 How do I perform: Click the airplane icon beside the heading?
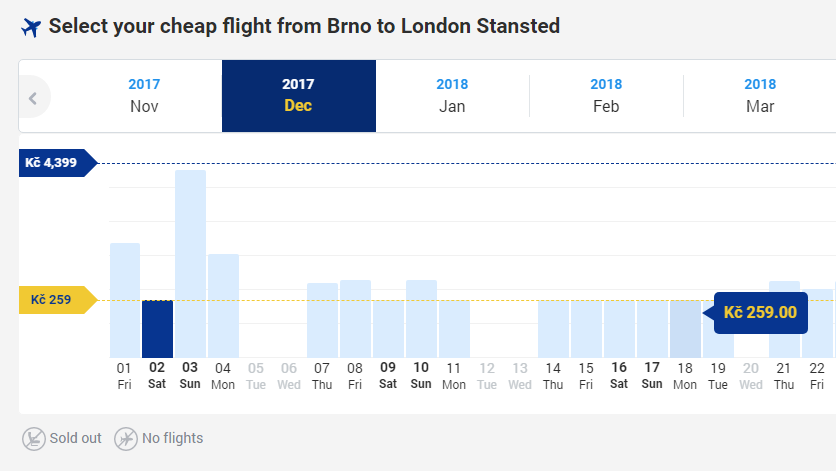[31, 27]
